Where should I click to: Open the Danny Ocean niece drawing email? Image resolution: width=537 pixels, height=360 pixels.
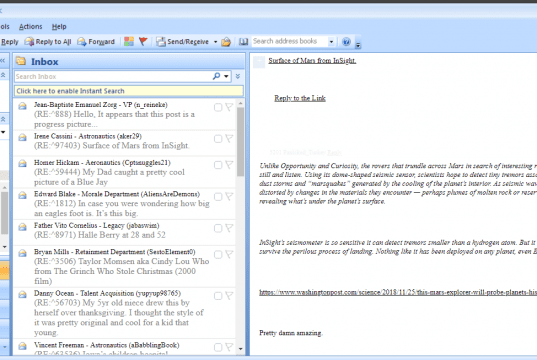[x=124, y=313]
